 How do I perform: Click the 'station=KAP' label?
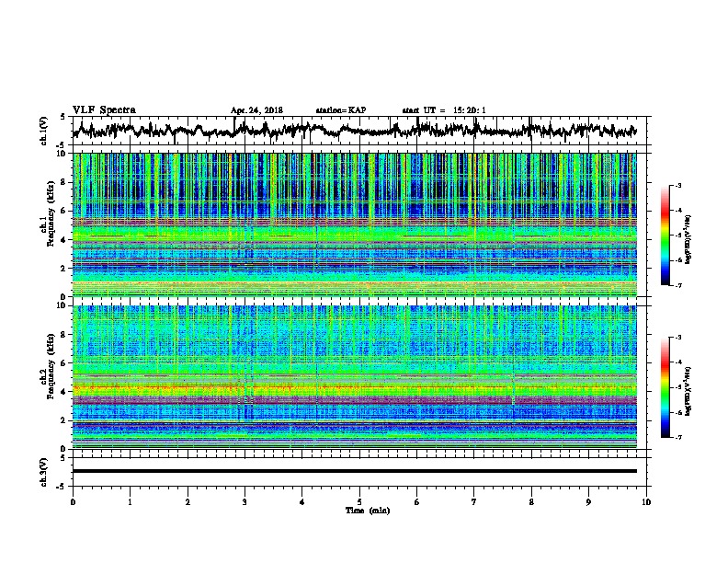341,110
